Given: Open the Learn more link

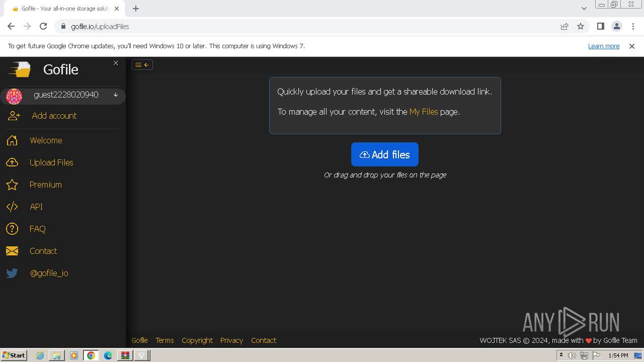Looking at the screenshot, I should pos(604,46).
